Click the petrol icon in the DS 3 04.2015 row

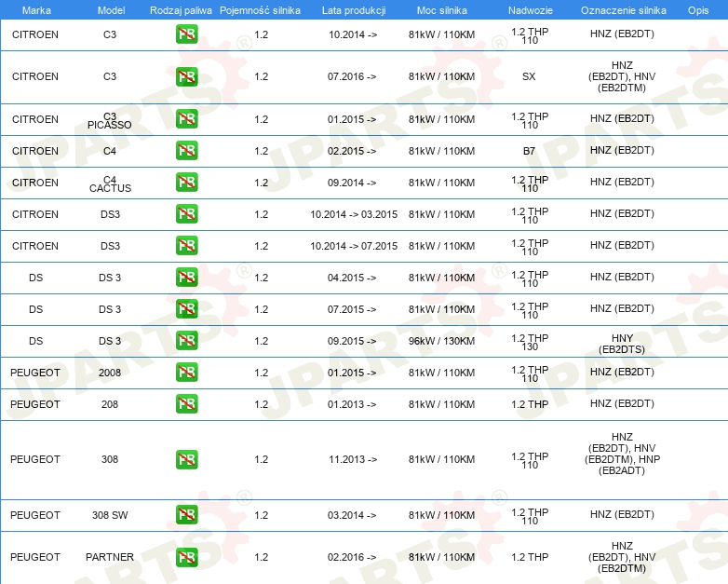[x=186, y=277]
